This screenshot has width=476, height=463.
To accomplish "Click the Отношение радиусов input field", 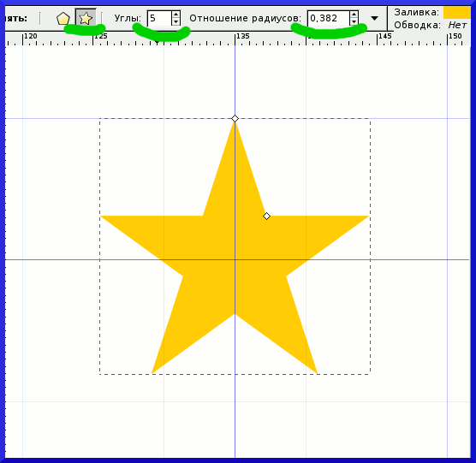I will tap(328, 18).
